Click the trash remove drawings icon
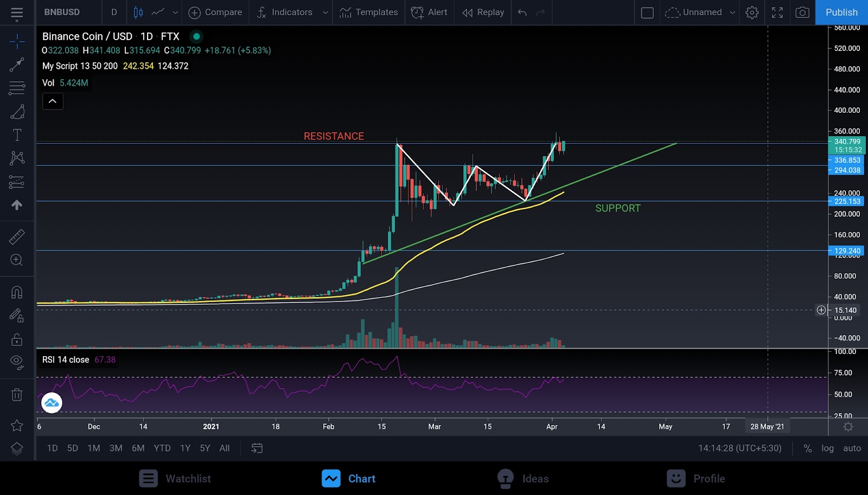This screenshot has width=868, height=495. [x=17, y=394]
